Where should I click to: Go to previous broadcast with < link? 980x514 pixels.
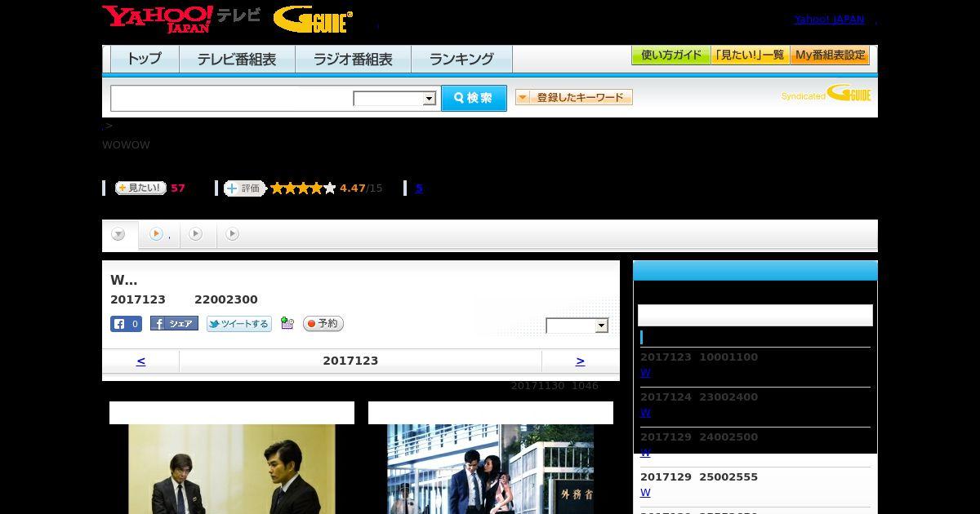pyautogui.click(x=140, y=361)
